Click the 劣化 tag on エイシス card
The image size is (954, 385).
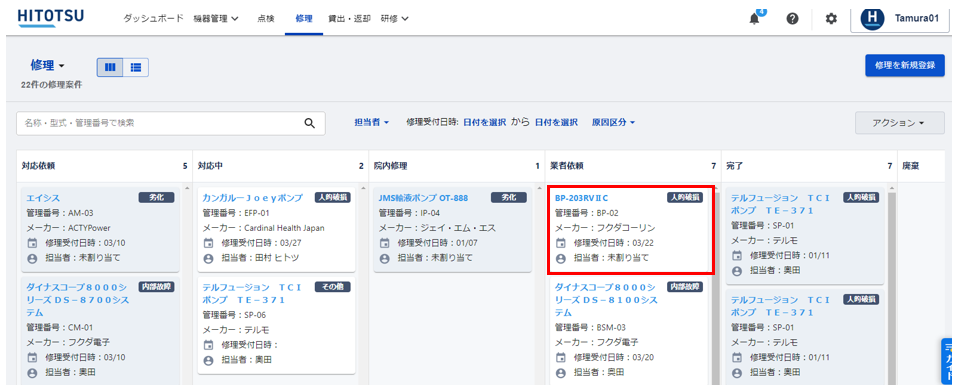coord(157,197)
